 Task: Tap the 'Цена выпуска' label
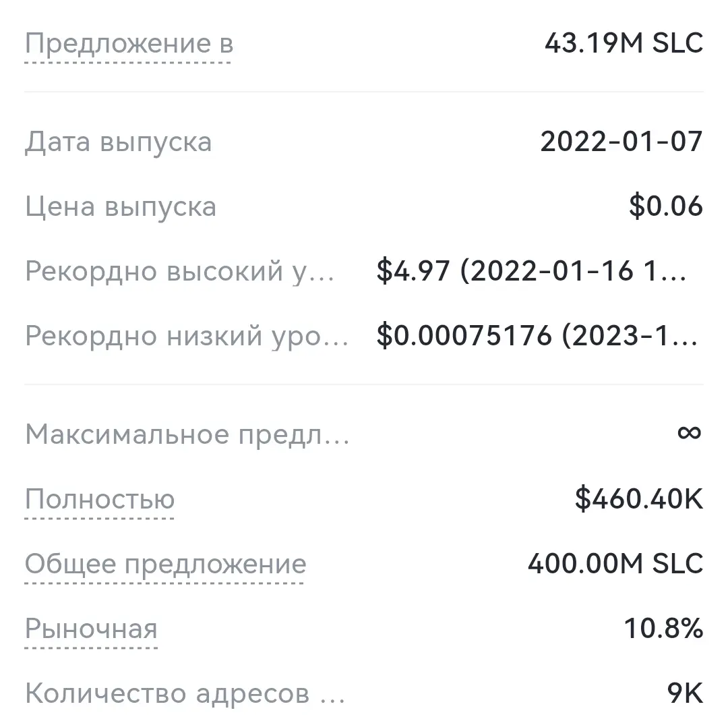click(121, 207)
